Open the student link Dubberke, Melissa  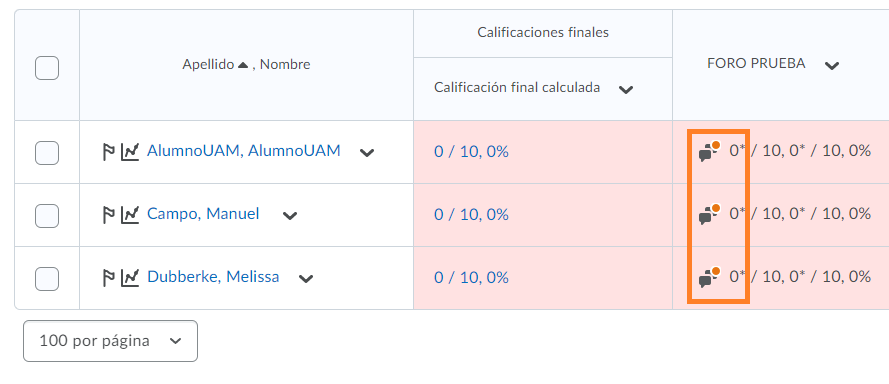tap(213, 277)
